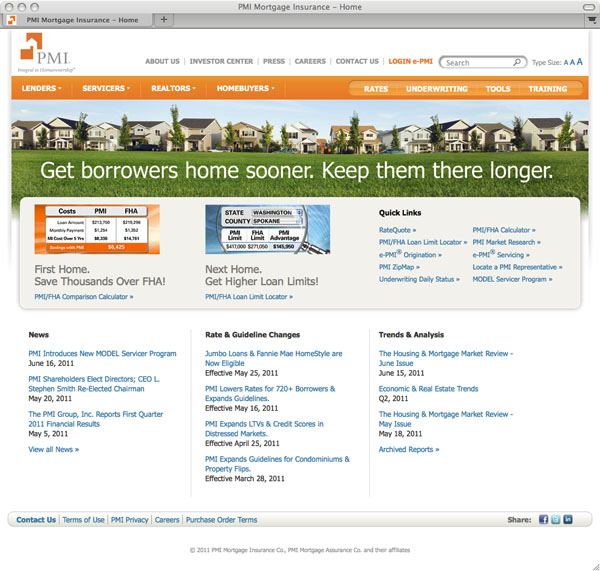Open Jumbo Loans & Fannie Mae HomeStyle article
The height and width of the screenshot is (571, 600).
pos(274,358)
